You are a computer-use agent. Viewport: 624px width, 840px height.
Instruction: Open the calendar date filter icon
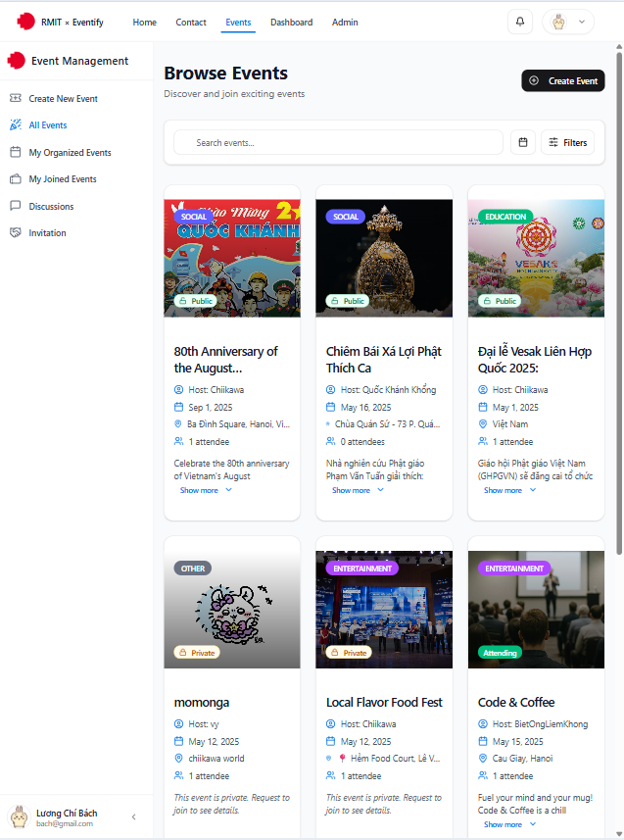point(522,143)
